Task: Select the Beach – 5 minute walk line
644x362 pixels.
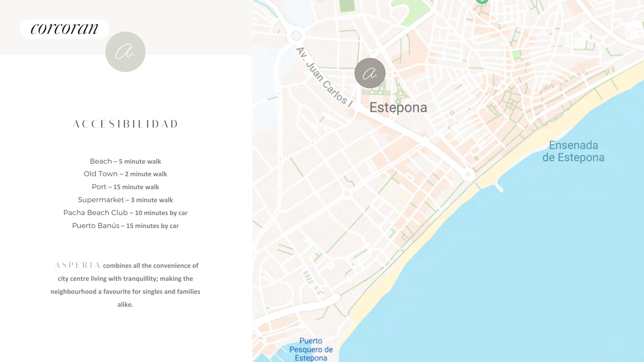Action: pos(125,161)
